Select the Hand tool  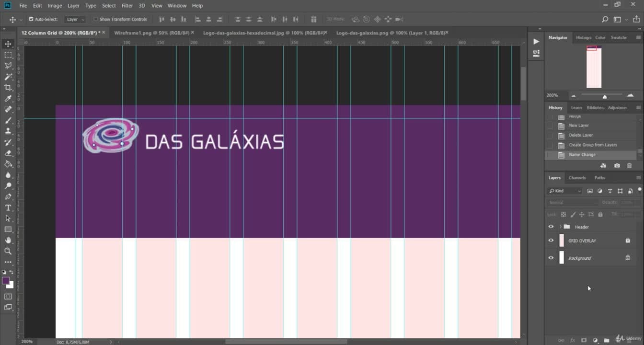8,241
